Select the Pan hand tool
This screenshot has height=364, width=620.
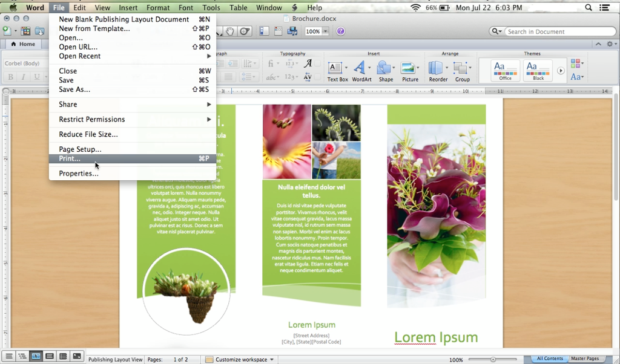230,31
